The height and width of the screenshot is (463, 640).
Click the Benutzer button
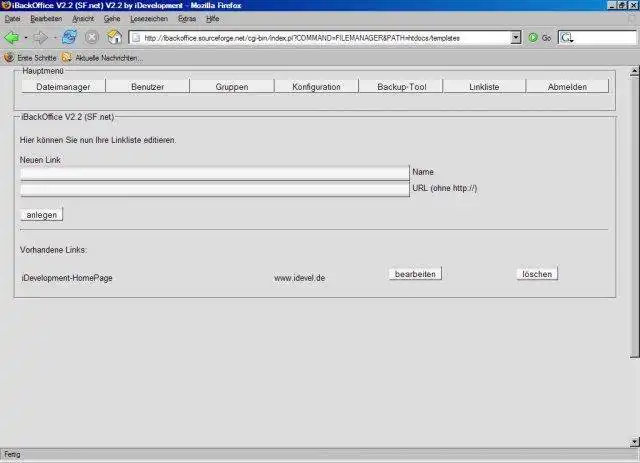point(147,87)
